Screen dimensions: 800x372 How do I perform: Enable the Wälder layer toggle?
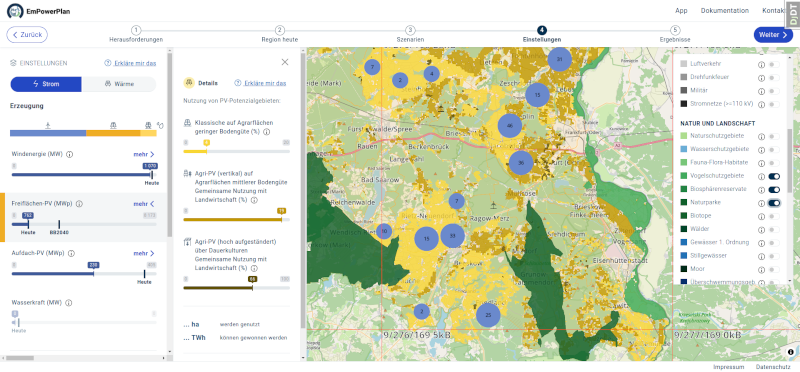(x=774, y=229)
